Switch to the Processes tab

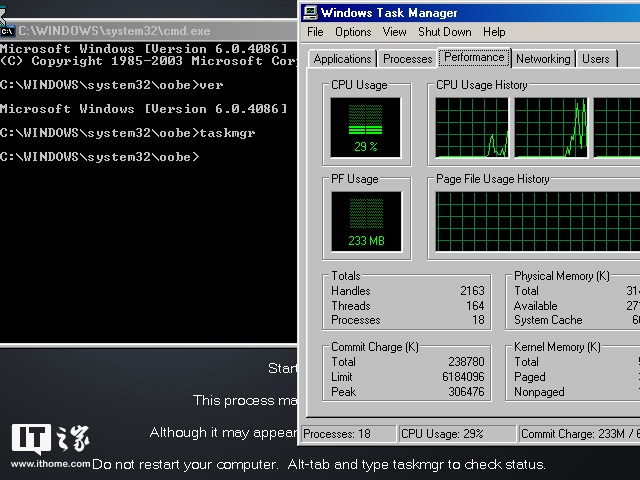pos(408,59)
